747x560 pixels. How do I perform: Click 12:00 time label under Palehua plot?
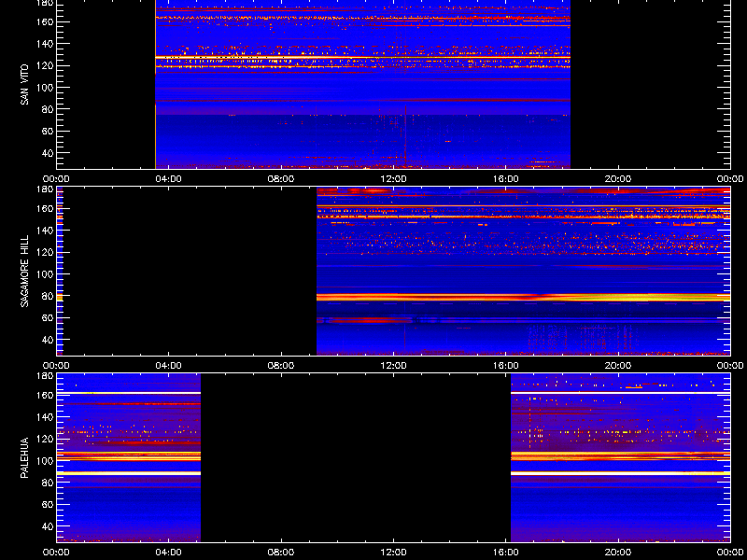coord(393,553)
